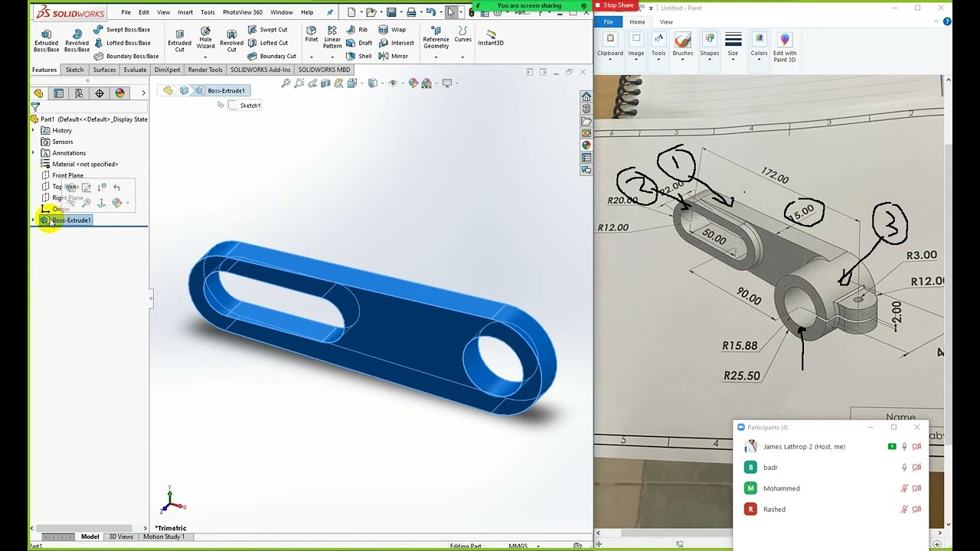Choose Boundary Boss/Base feature
The image size is (980, 551).
pos(126,56)
